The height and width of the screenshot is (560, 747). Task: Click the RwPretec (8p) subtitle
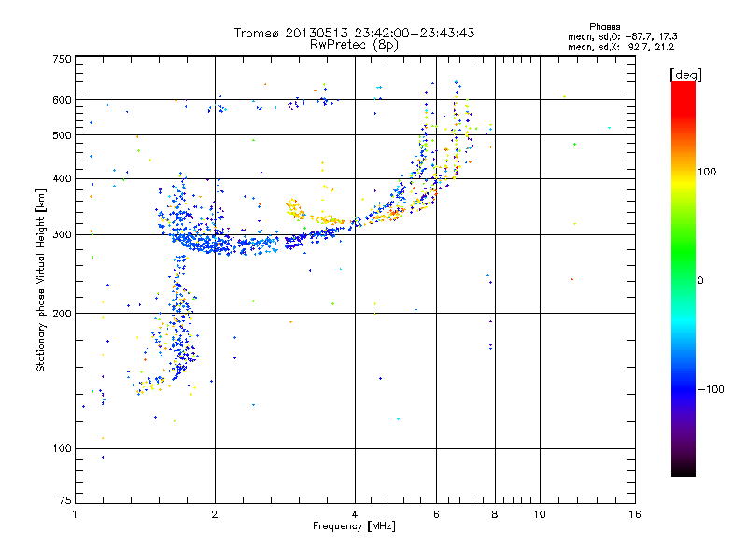pos(354,45)
